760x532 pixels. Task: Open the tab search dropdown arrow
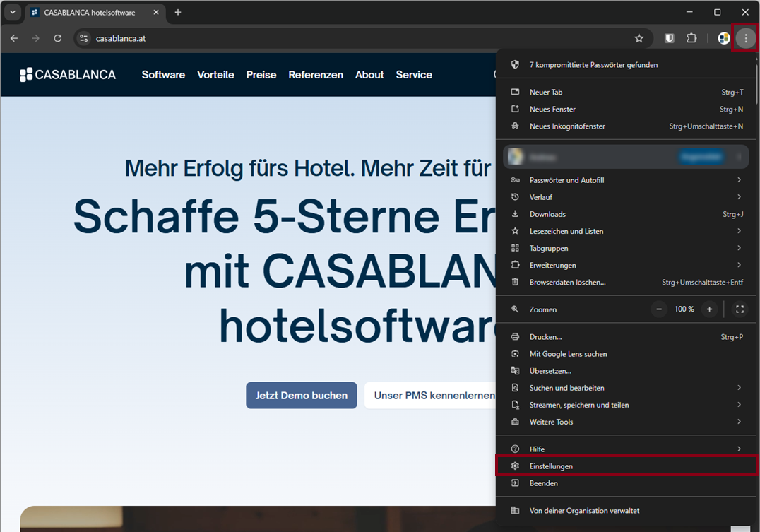[x=13, y=12]
